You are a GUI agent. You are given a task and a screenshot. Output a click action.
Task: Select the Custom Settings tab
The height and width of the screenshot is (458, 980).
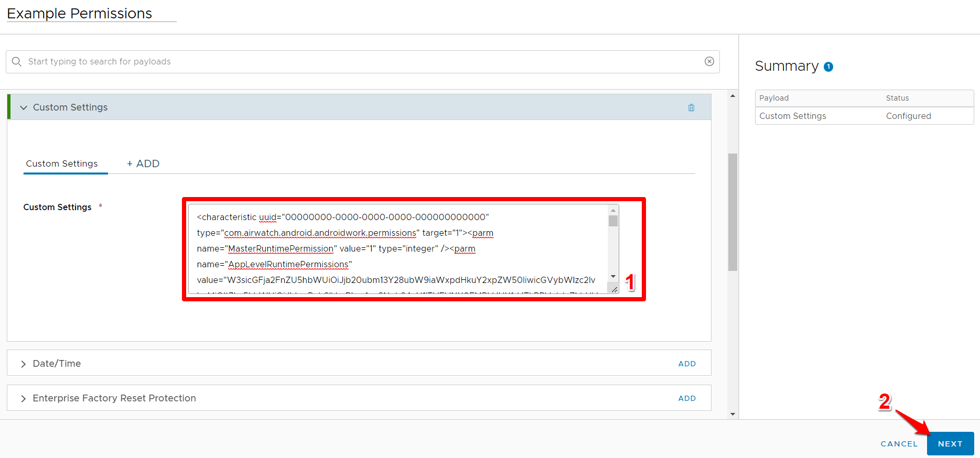point(62,163)
